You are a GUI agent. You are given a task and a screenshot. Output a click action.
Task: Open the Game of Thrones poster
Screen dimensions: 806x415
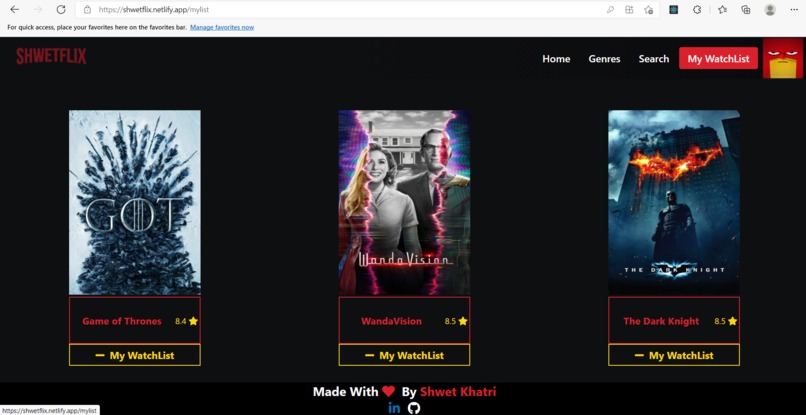click(135, 202)
